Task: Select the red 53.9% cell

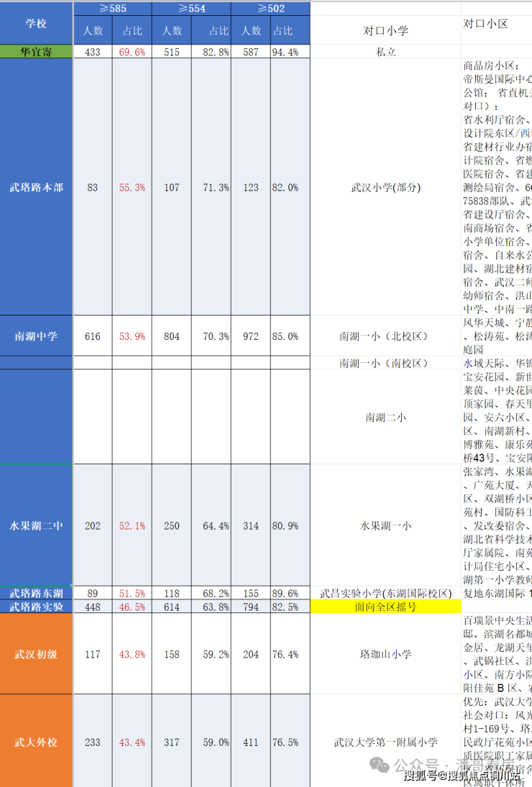Action: tap(132, 336)
